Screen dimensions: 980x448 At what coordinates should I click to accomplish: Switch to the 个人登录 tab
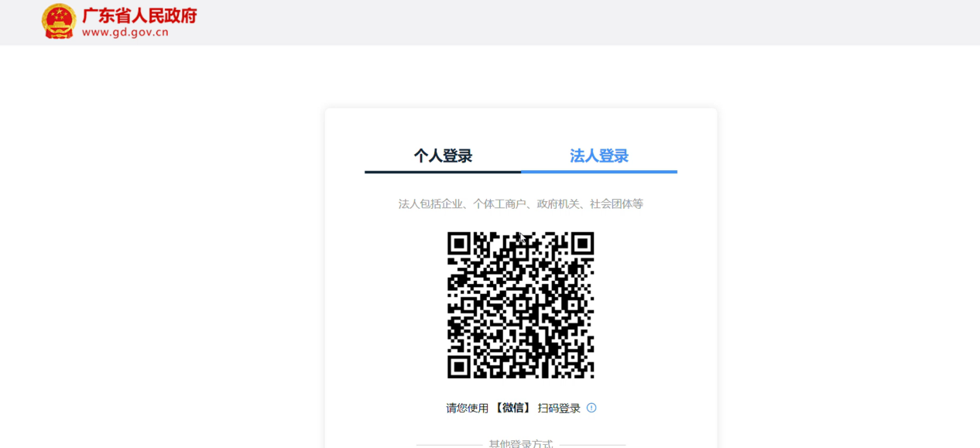[443, 156]
